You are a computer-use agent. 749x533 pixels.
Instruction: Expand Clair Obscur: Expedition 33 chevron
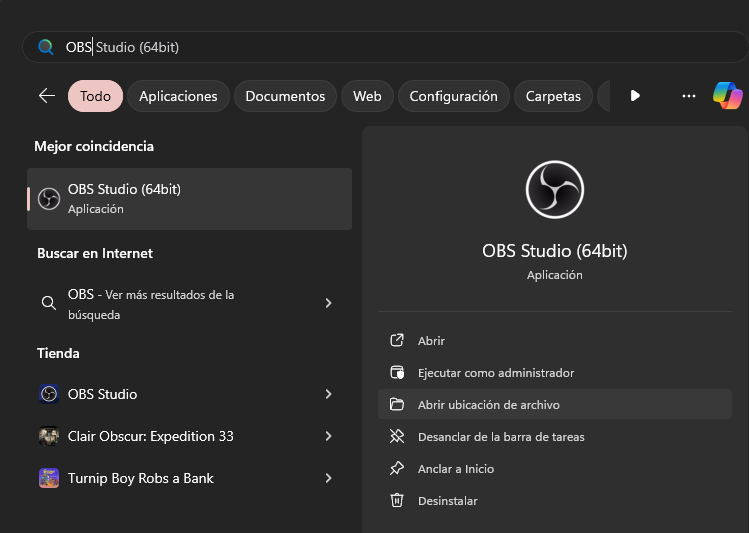coord(328,436)
